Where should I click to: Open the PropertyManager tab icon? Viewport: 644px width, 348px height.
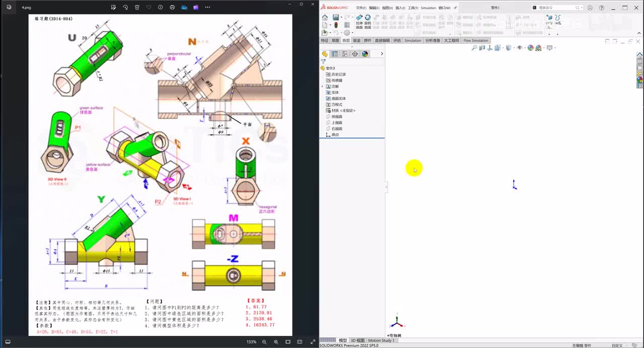point(335,54)
